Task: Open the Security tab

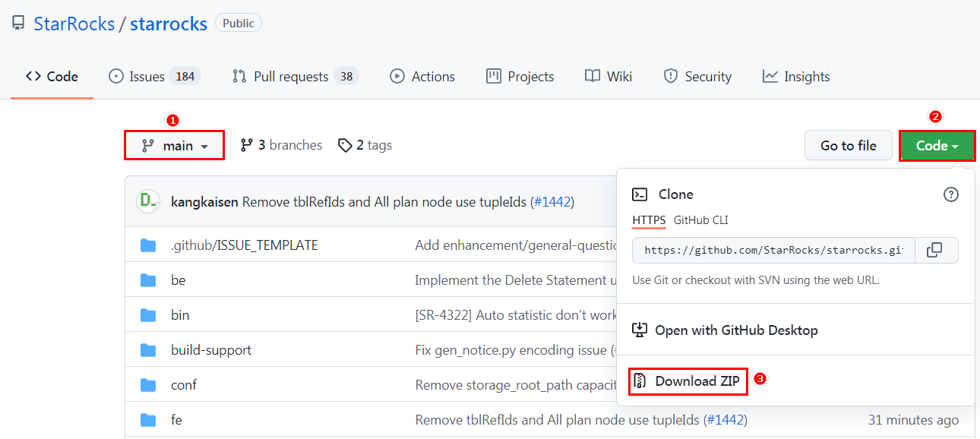Action: [x=697, y=76]
